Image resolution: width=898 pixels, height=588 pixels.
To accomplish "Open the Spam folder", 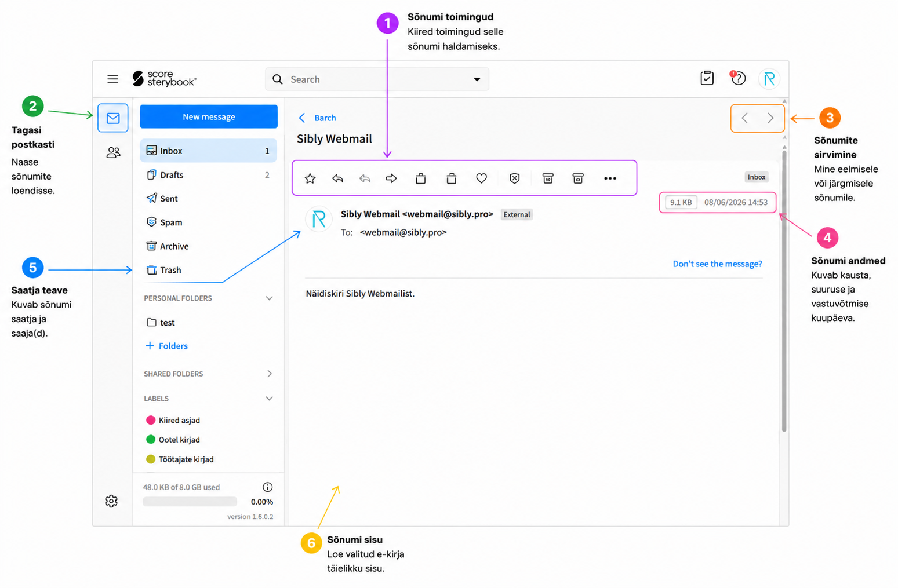I will pyautogui.click(x=208, y=222).
